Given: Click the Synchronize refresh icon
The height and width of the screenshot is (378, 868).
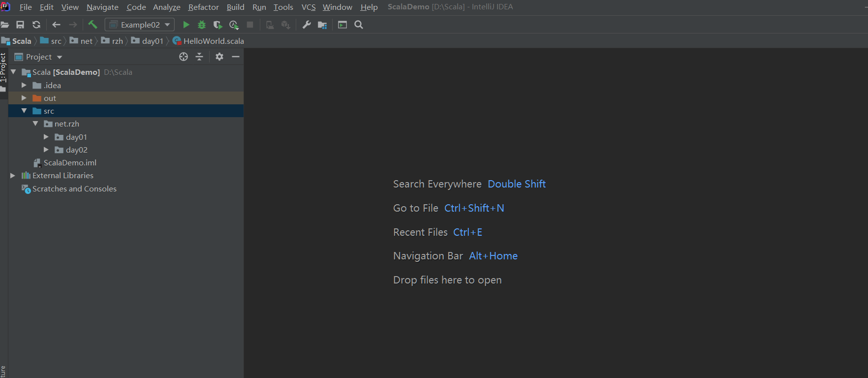Looking at the screenshot, I should coord(36,25).
